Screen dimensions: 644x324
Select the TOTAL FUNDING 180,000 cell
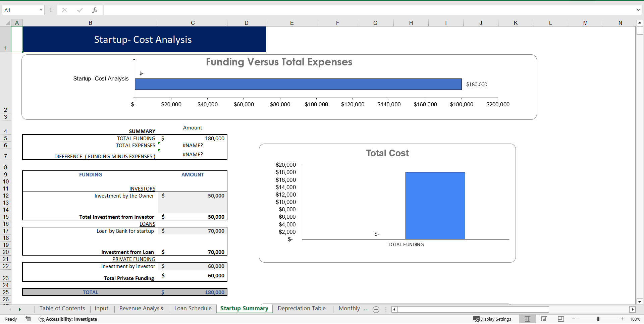click(x=193, y=138)
